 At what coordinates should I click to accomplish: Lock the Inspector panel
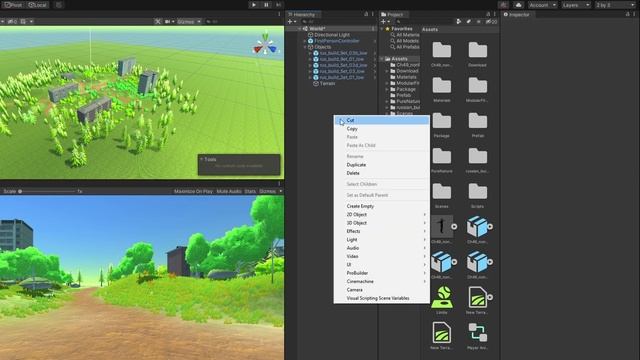[x=627, y=14]
